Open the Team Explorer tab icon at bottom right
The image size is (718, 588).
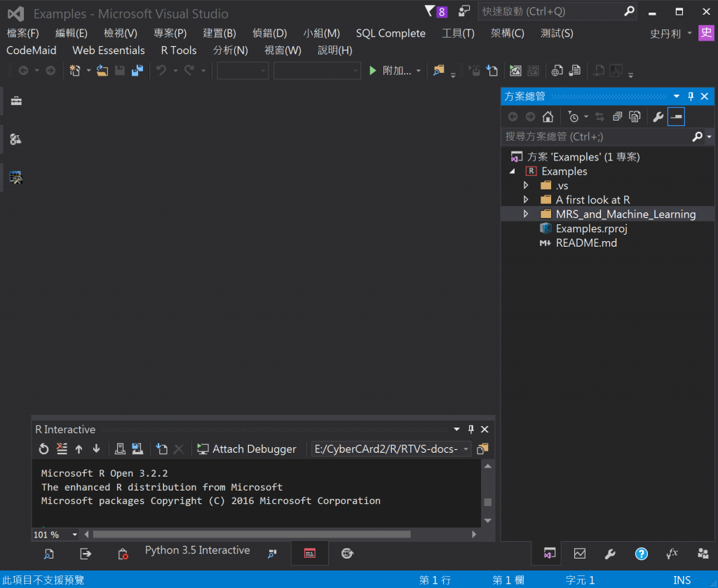pyautogui.click(x=703, y=554)
